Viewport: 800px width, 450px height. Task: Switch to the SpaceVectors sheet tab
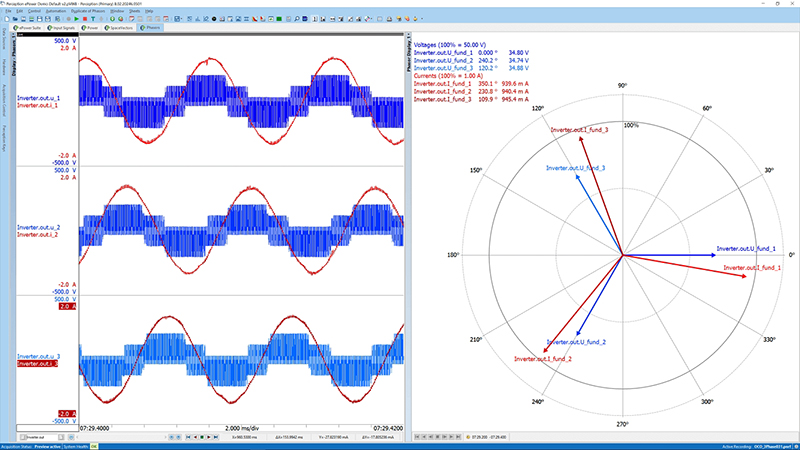119,28
